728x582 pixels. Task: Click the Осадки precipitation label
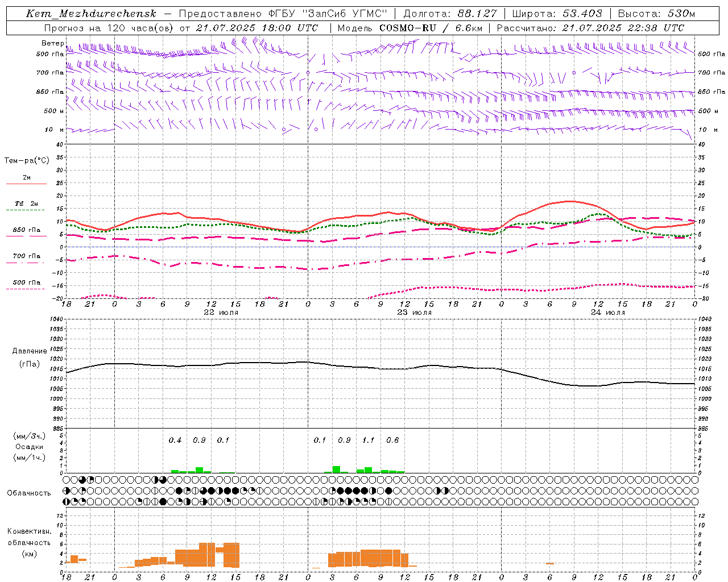pyautogui.click(x=29, y=447)
